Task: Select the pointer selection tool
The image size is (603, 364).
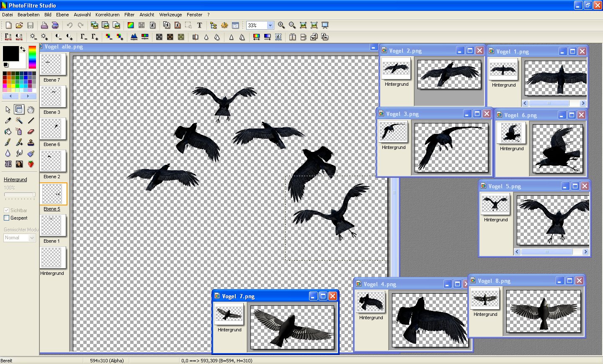Action: 8,110
